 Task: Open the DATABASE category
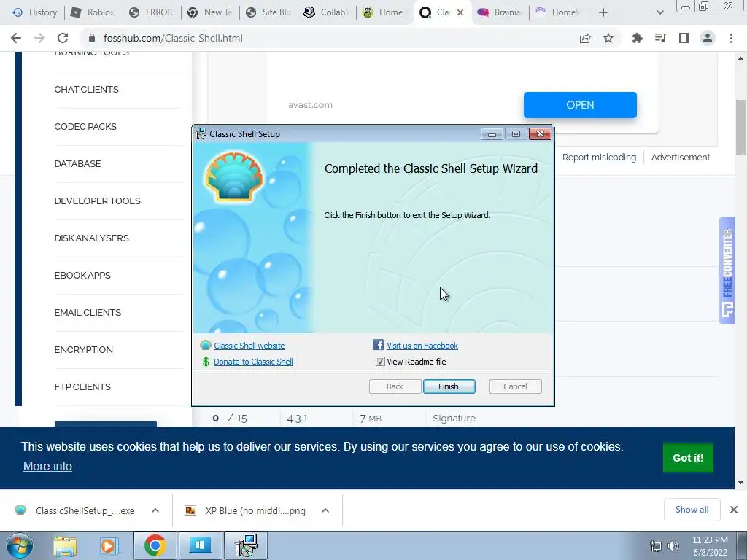click(77, 164)
